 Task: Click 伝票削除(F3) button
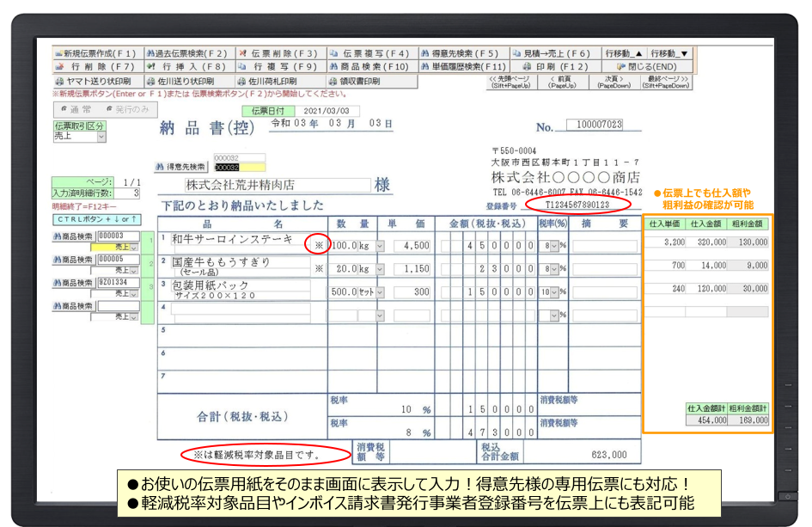(x=281, y=53)
